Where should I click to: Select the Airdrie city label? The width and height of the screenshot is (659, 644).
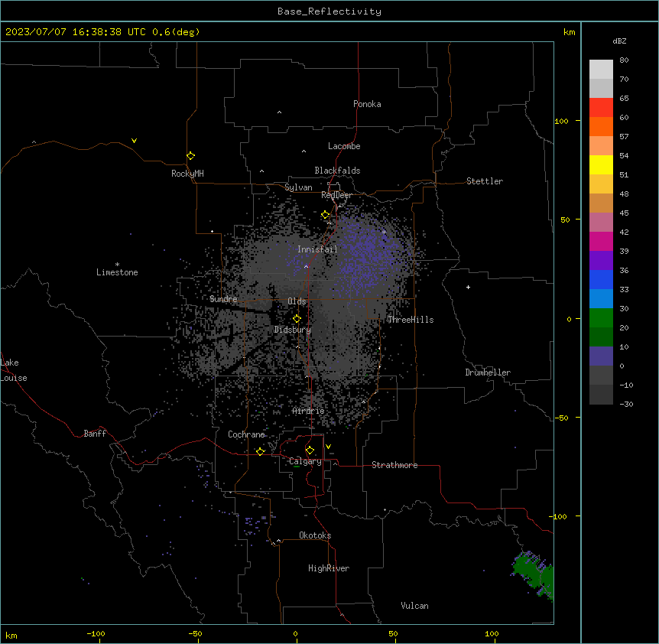click(308, 411)
